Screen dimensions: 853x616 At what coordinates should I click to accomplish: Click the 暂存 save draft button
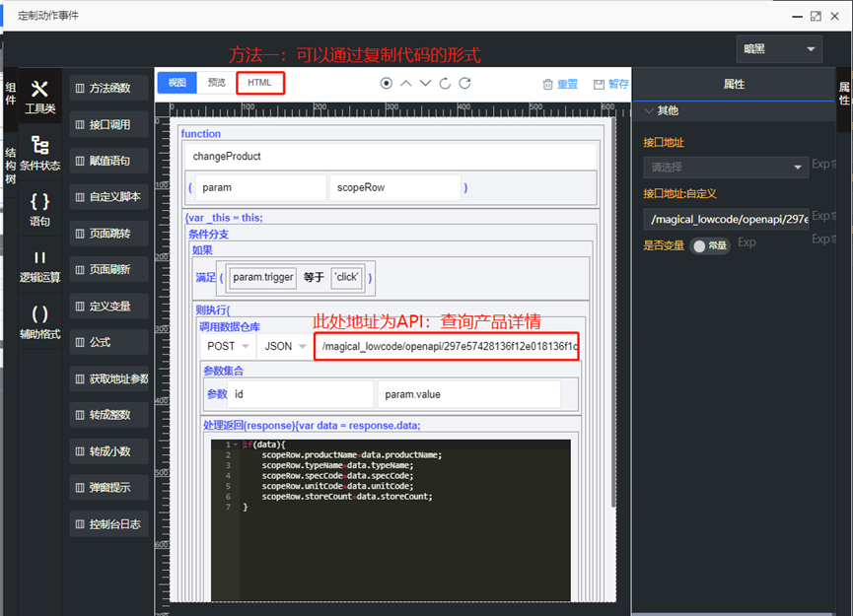[611, 85]
